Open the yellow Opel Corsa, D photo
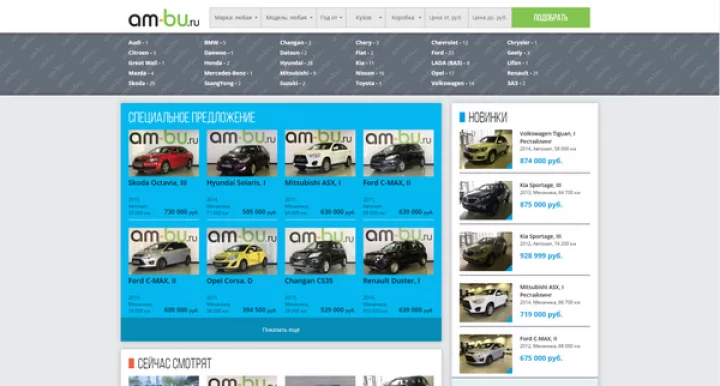The width and height of the screenshot is (720, 386). 242,251
